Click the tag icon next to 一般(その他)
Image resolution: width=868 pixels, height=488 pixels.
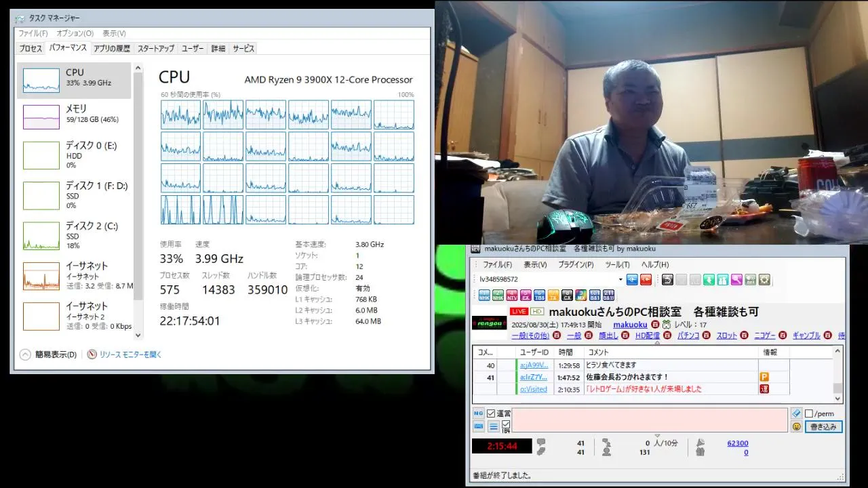point(556,335)
